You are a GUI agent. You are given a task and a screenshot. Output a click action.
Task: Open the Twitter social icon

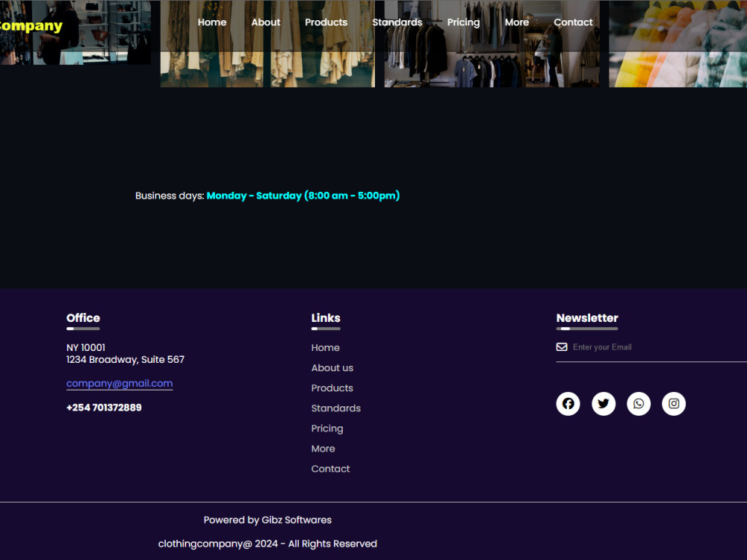click(x=603, y=404)
